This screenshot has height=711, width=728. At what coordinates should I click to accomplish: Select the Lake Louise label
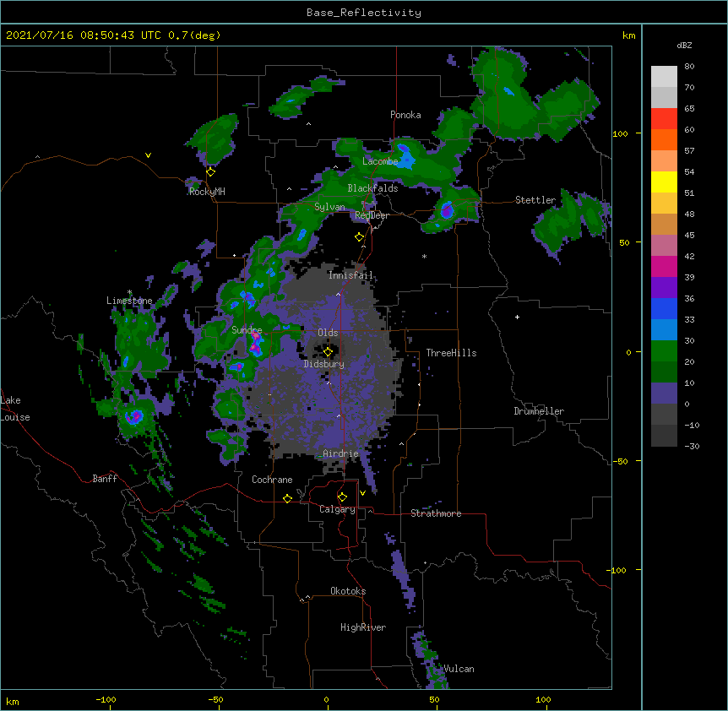15,409
